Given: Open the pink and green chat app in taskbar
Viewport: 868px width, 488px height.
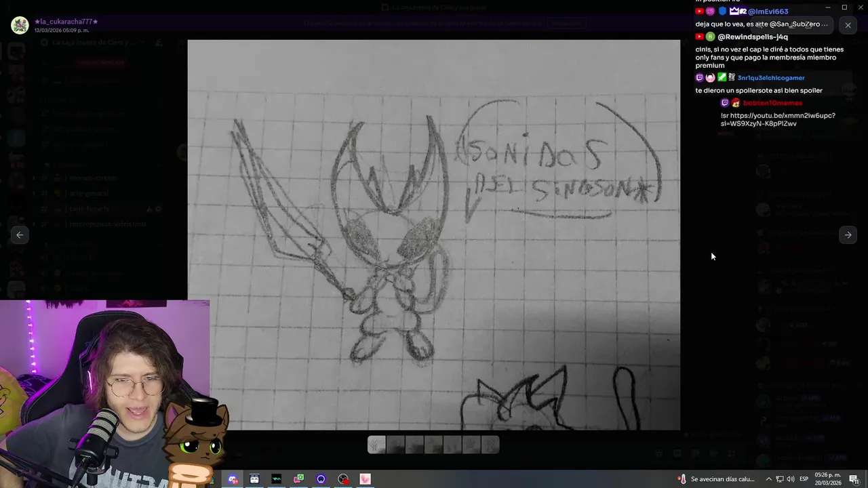Looking at the screenshot, I should coord(298,479).
